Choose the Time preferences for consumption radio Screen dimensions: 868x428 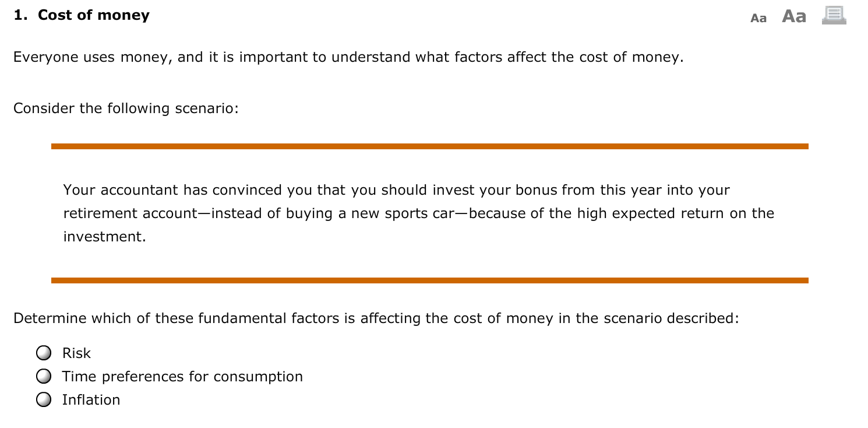tap(43, 376)
